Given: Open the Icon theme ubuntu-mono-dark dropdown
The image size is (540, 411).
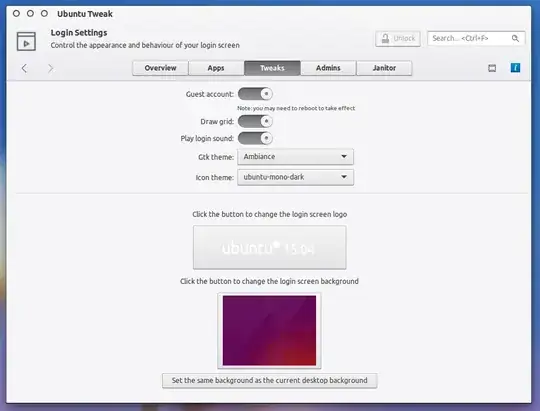Looking at the screenshot, I should pos(295,177).
